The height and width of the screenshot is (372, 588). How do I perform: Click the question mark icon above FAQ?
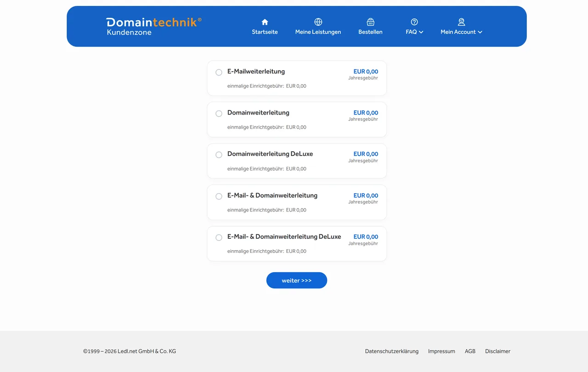(x=414, y=22)
